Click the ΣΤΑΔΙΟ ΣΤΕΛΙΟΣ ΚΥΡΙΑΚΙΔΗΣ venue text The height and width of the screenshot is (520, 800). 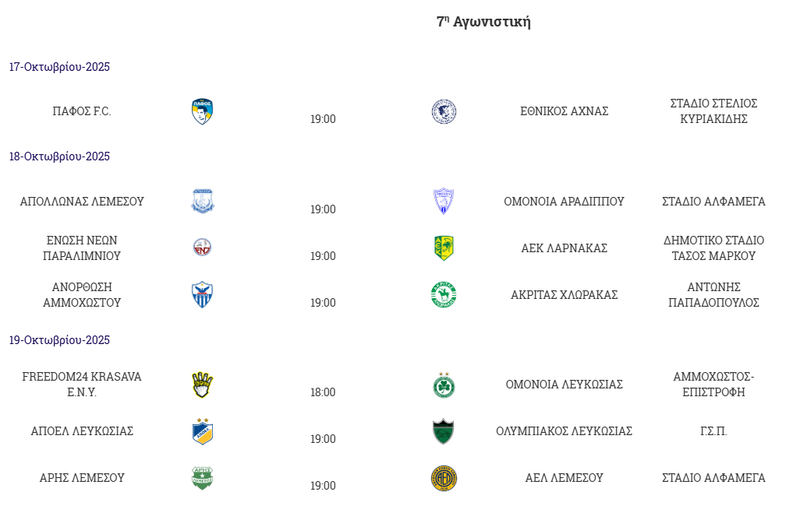[713, 111]
